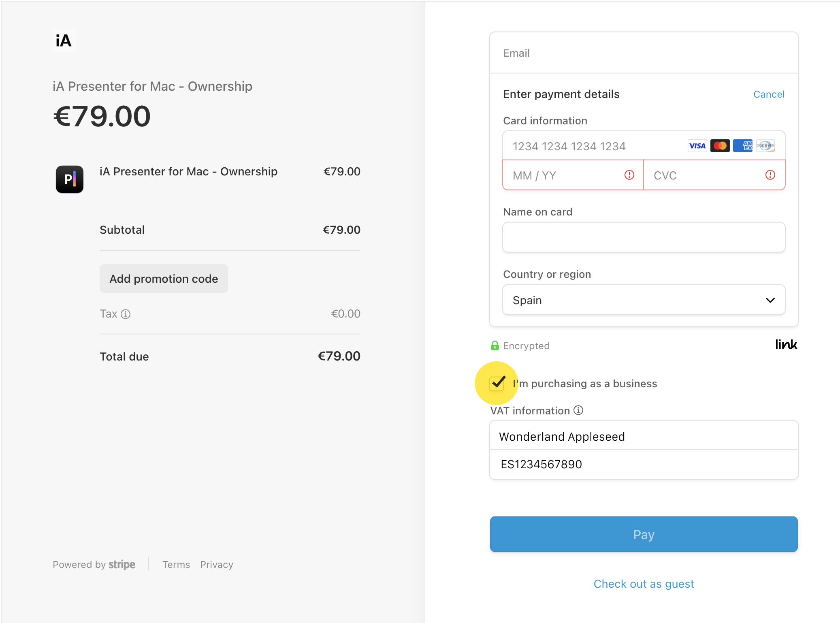The width and height of the screenshot is (840, 623).
Task: Click the American Express icon
Action: click(743, 145)
